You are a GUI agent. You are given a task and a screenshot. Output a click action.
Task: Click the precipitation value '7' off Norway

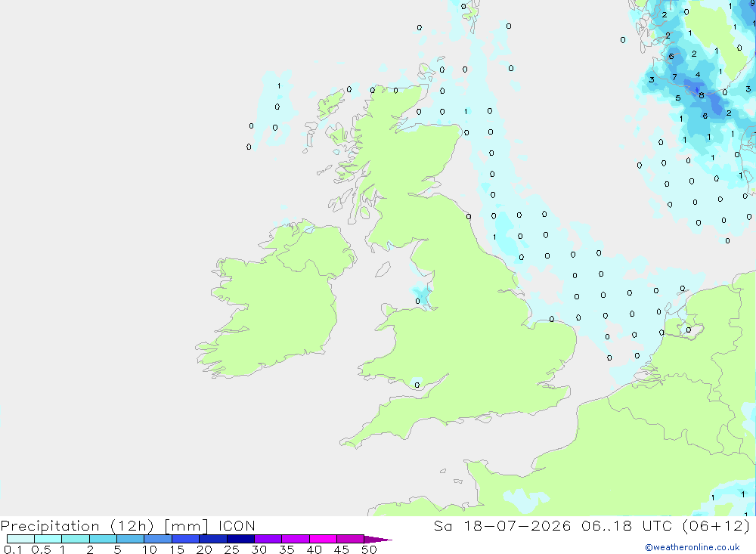(674, 77)
